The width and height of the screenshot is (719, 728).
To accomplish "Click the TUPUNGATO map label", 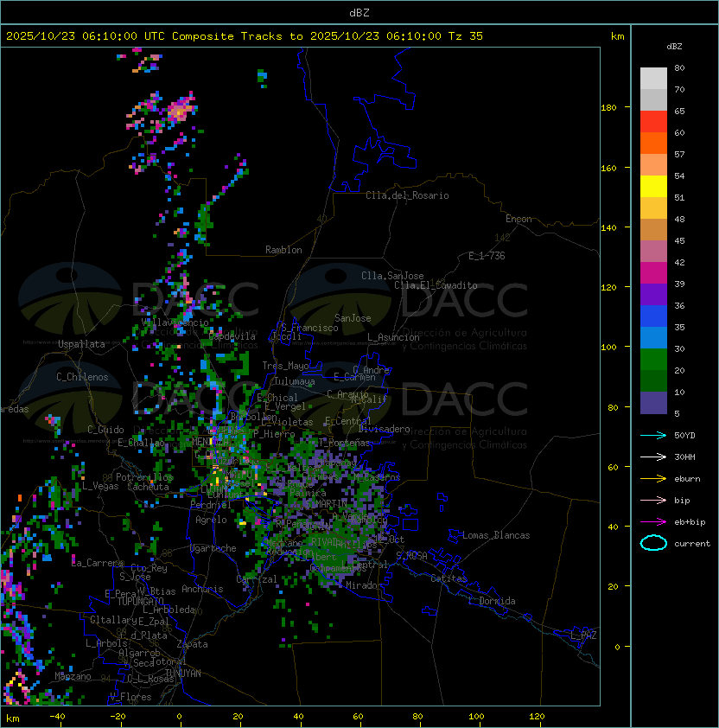I will point(140,601).
